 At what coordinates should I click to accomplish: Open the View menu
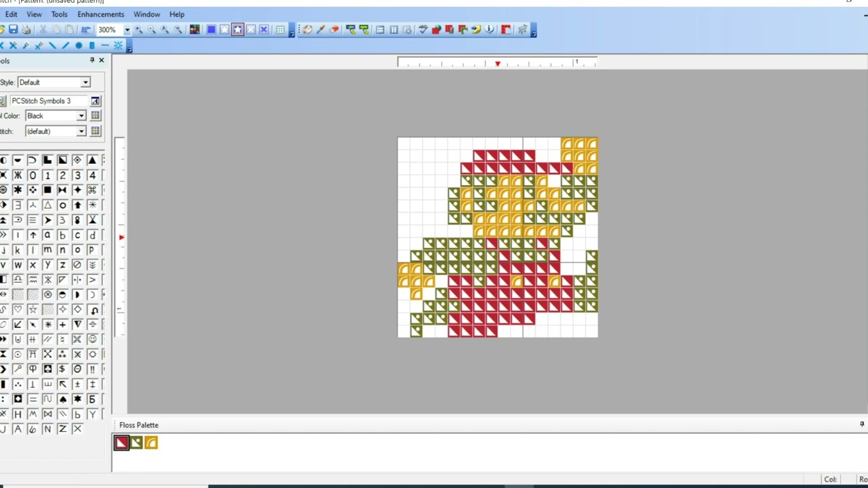[x=34, y=14]
